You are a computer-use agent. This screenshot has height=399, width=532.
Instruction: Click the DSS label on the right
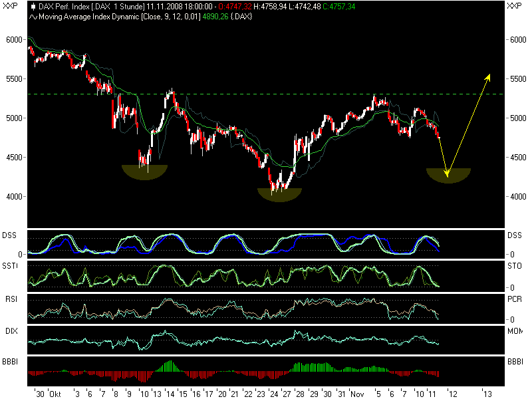coord(515,235)
